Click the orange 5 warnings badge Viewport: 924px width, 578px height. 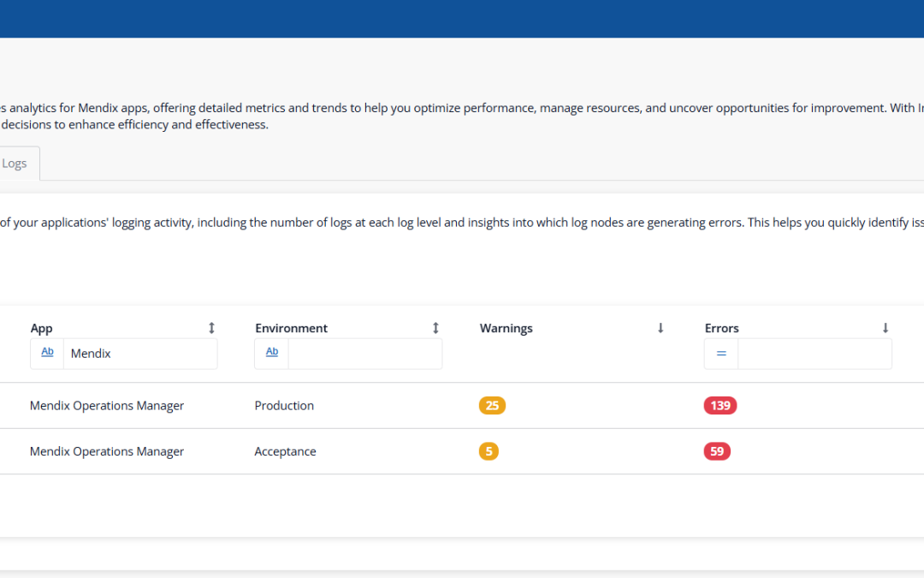pos(489,451)
